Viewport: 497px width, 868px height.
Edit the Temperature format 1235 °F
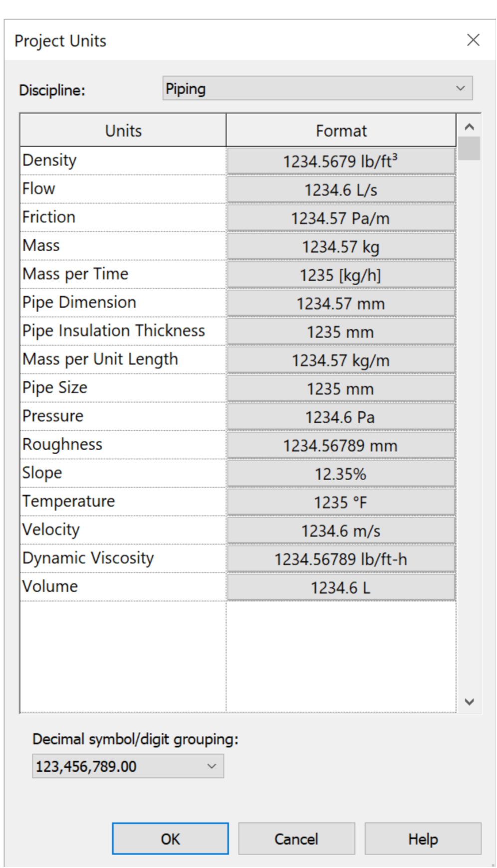coord(341,502)
